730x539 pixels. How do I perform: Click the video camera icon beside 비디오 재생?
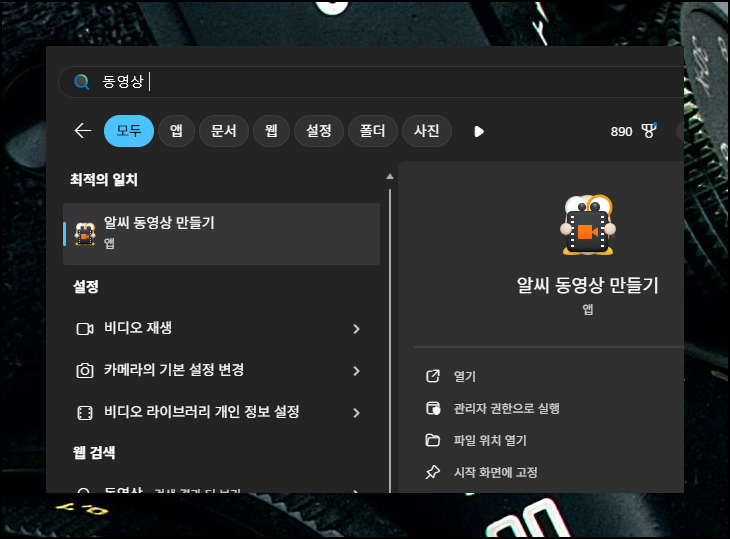tap(85, 329)
